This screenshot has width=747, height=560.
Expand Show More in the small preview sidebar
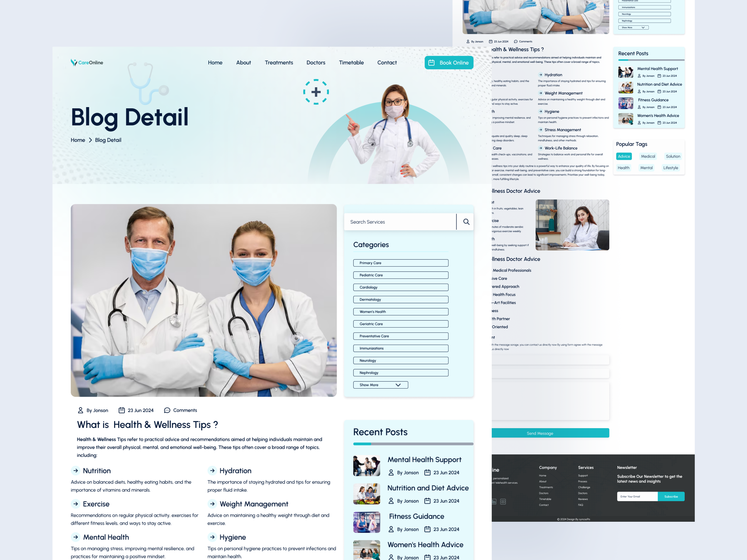click(633, 28)
